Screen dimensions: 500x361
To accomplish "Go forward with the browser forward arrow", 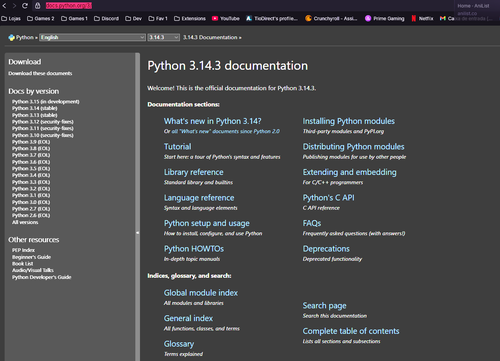I will (x=14, y=6).
